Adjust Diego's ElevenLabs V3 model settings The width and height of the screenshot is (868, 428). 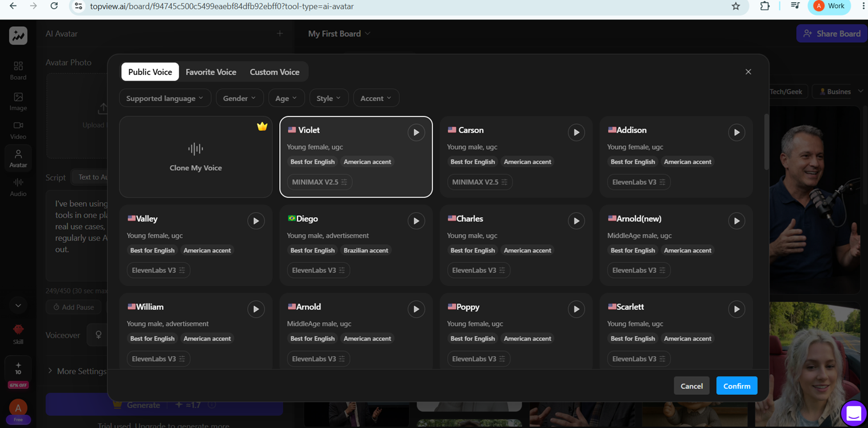pyautogui.click(x=319, y=270)
